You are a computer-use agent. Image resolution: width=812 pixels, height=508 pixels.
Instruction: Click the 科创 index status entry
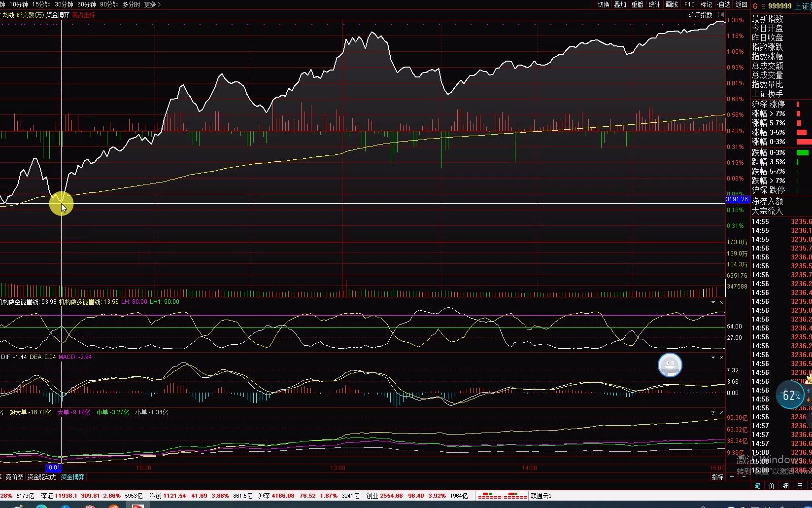pyautogui.click(x=201, y=496)
